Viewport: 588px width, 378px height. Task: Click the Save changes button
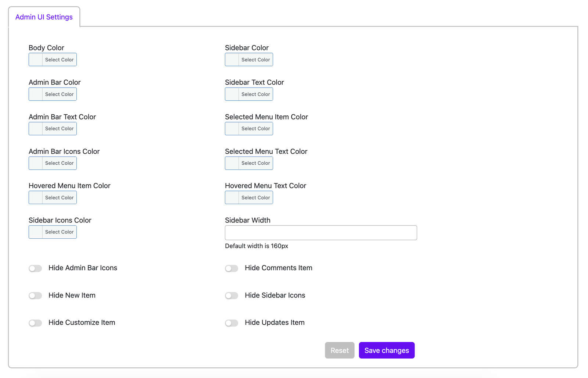(386, 350)
